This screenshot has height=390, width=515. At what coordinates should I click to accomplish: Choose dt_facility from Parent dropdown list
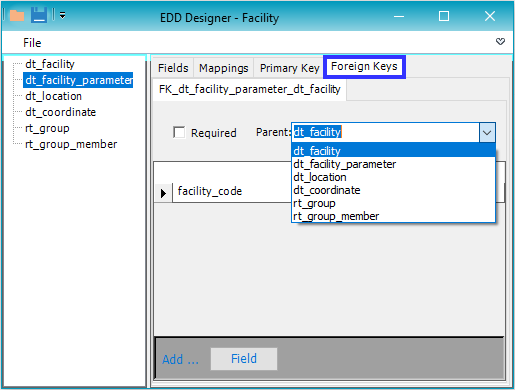393,151
